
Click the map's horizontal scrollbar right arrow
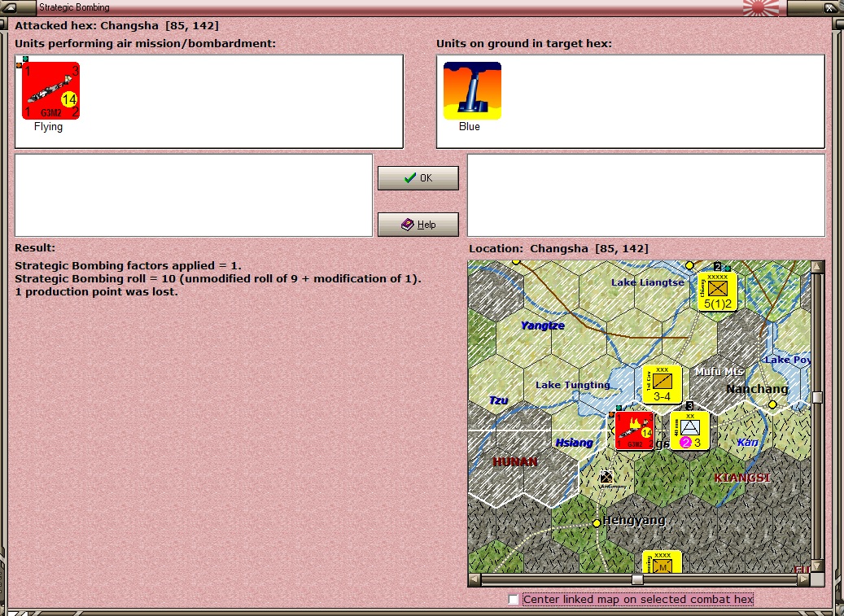803,579
